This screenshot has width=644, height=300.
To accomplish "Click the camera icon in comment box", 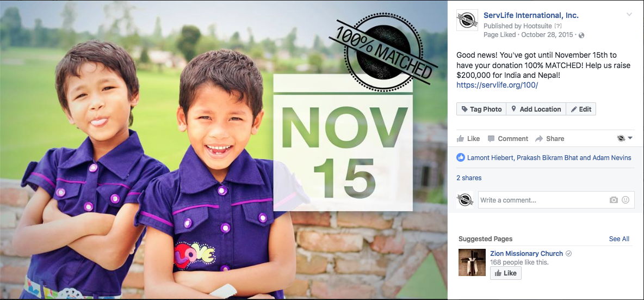I will pos(614,200).
